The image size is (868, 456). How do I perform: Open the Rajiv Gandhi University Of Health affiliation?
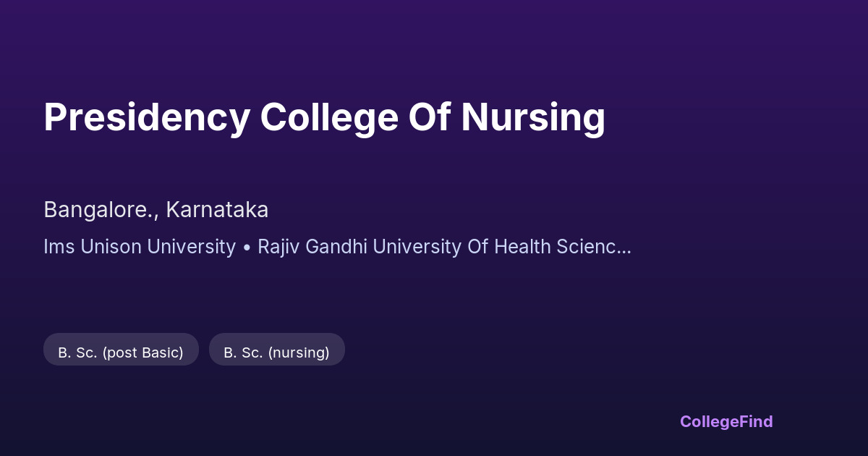point(405,247)
